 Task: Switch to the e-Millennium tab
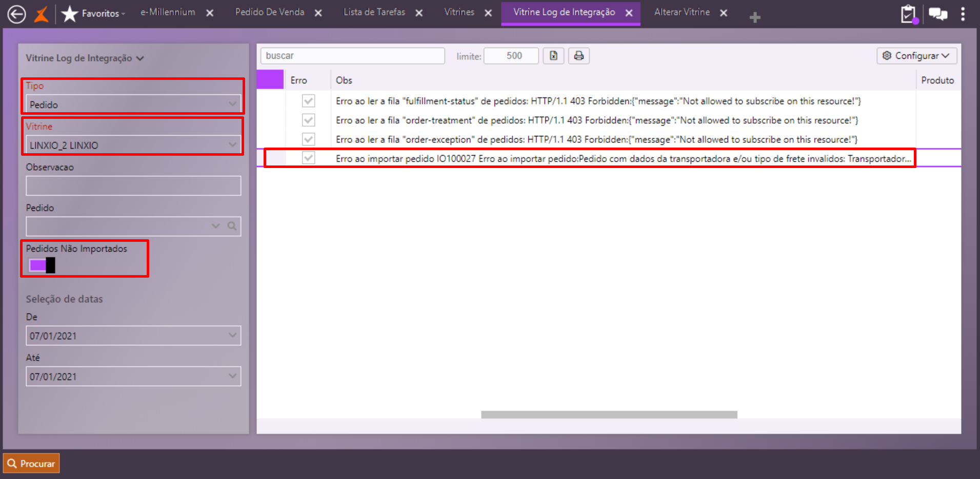tap(168, 12)
